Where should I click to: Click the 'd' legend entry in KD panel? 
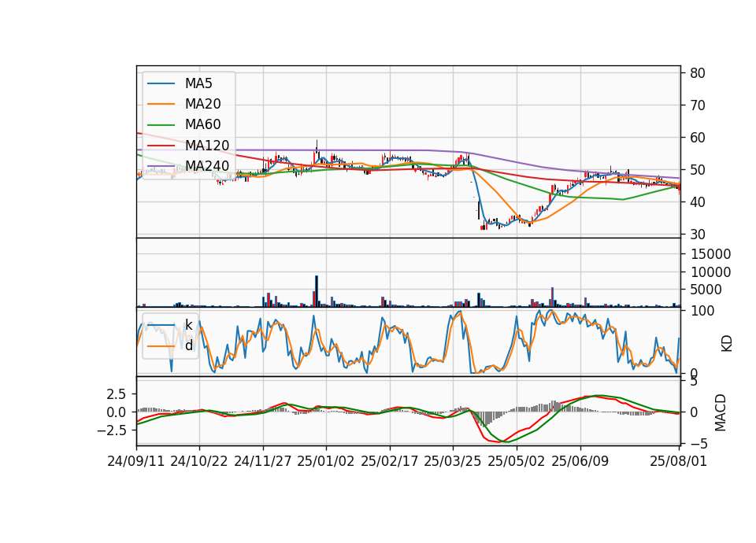189,345
